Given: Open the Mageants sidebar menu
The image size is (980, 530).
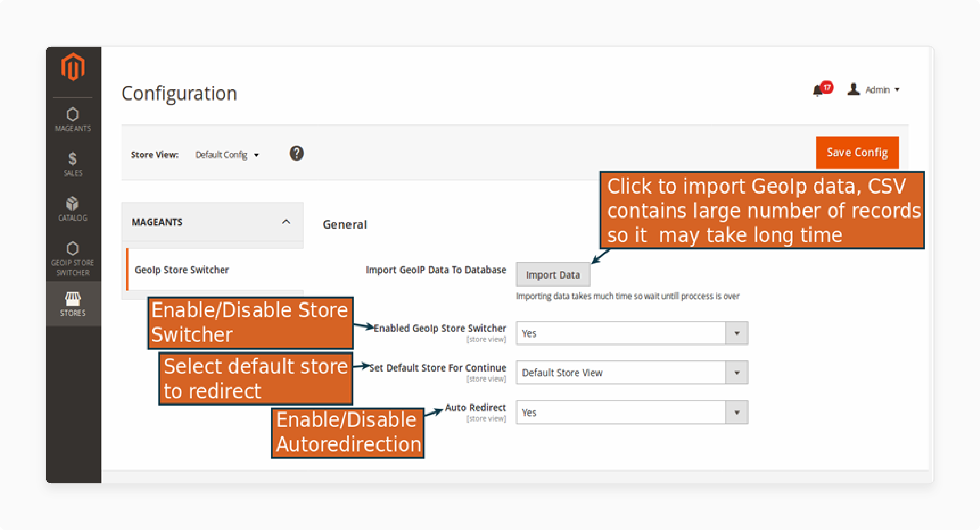Looking at the screenshot, I should click(73, 120).
